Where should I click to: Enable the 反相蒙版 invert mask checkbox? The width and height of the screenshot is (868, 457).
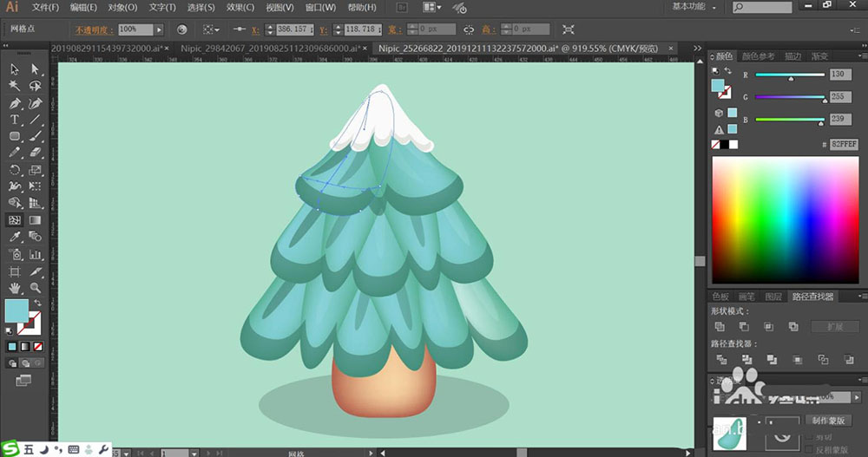click(809, 450)
